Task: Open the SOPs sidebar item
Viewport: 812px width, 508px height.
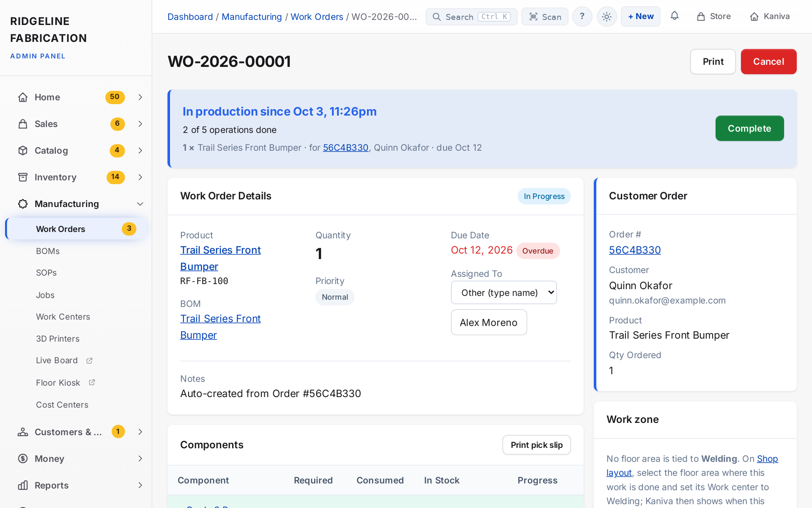Action: coord(47,273)
